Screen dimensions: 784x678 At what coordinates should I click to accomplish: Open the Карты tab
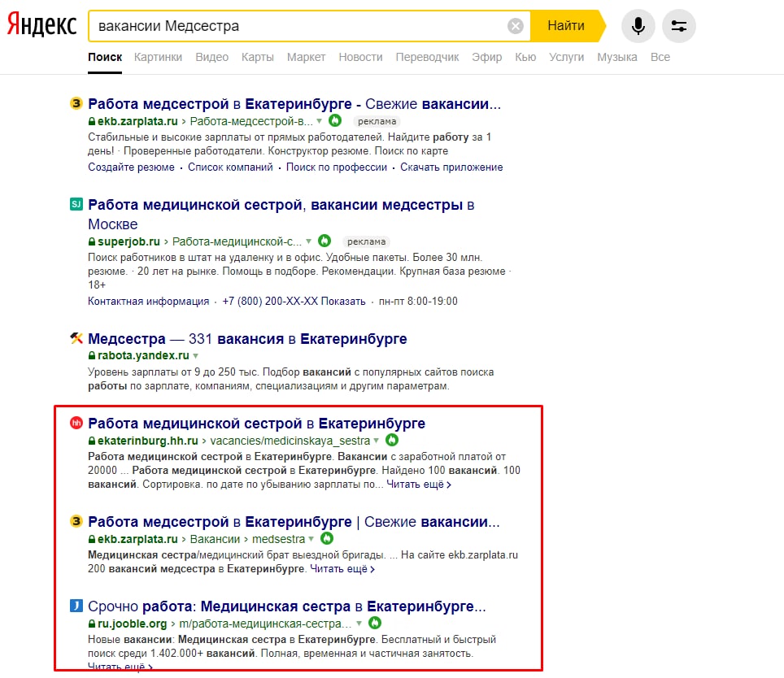coord(258,57)
